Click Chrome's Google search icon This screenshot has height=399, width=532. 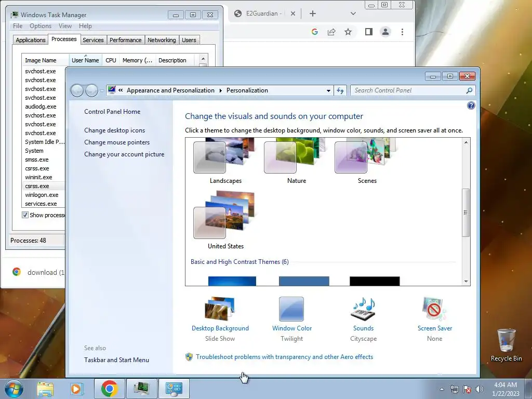[314, 32]
